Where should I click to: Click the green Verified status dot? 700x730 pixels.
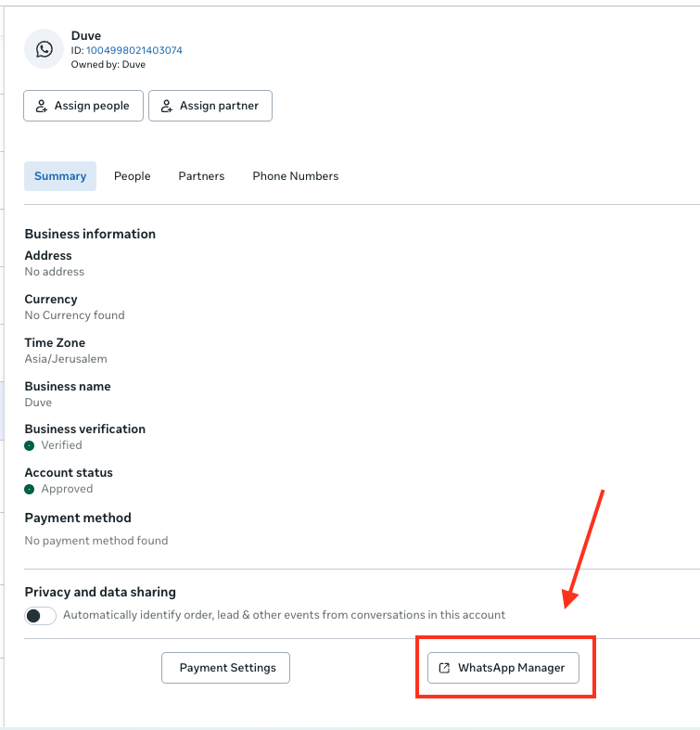[x=30, y=446]
